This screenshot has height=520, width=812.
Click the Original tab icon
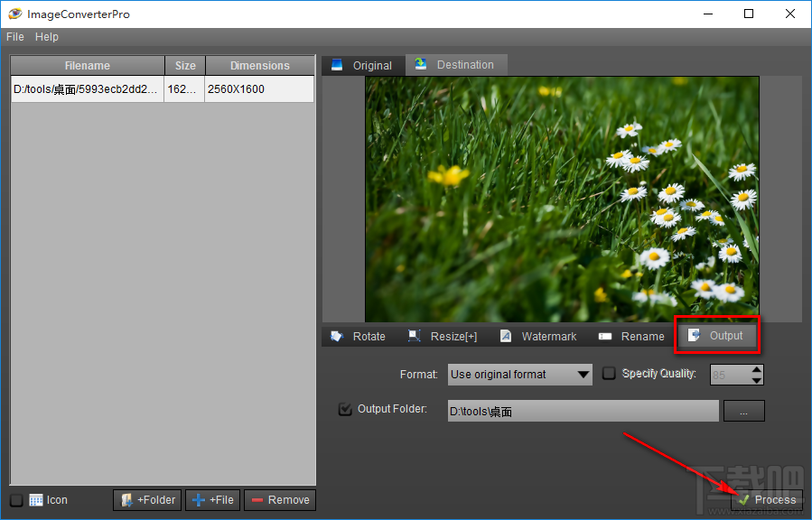[337, 65]
